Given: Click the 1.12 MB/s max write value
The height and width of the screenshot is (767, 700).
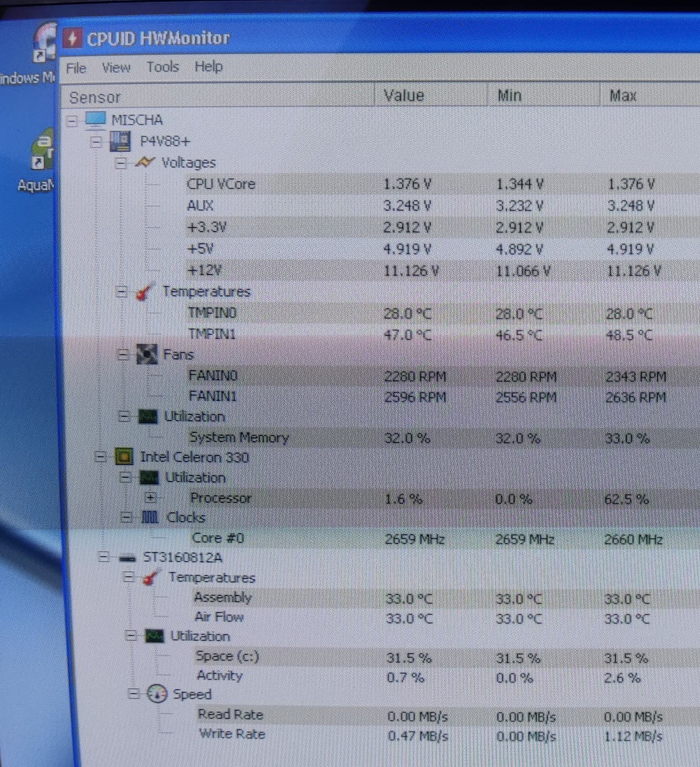Looking at the screenshot, I should click(633, 736).
